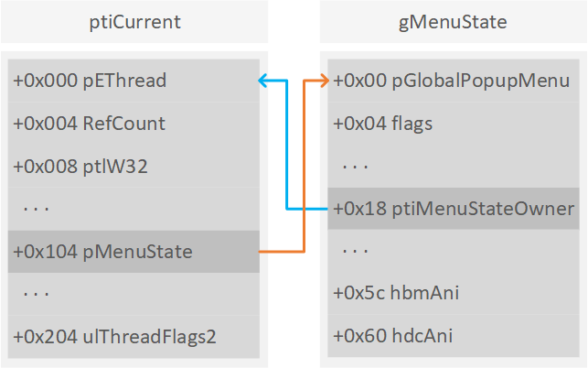Click the ellipsis row below ptlW32
Viewport: 588px width, 368px height.
pos(37,208)
